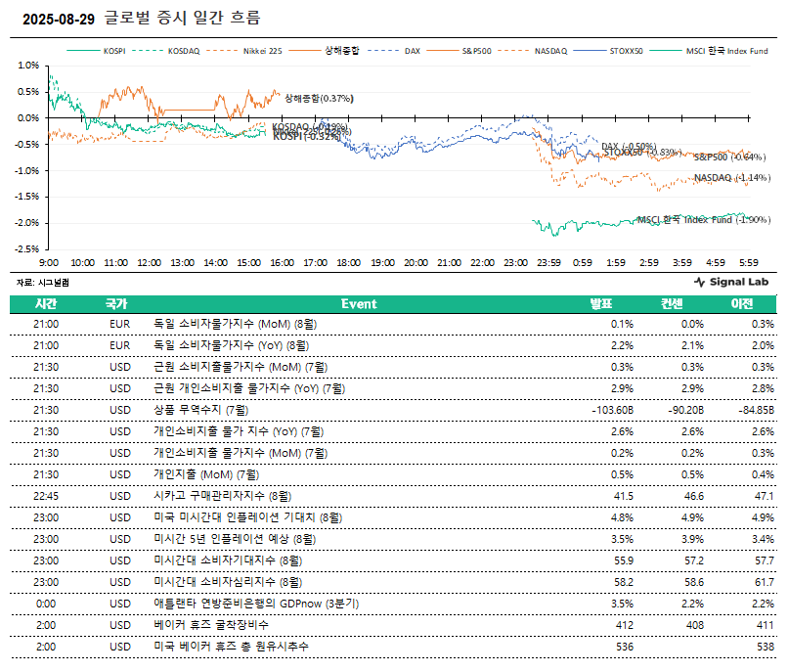Click the 536 announced oil rig count
The height and width of the screenshot is (672, 788).
[x=625, y=647]
